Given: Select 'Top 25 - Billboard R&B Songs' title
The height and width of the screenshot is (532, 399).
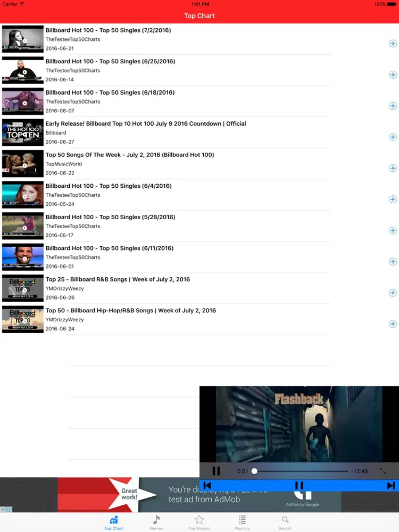Looking at the screenshot, I should pos(118,279).
